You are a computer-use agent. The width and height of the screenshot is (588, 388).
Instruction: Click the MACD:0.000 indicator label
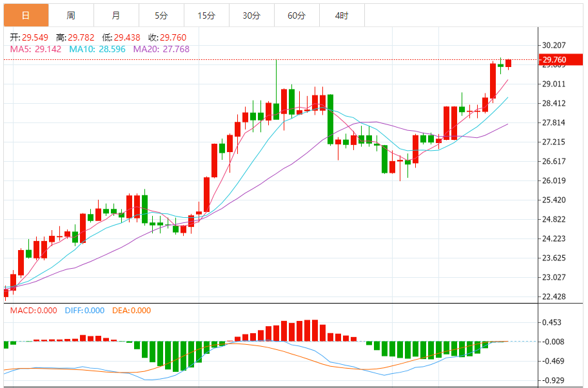(x=34, y=311)
